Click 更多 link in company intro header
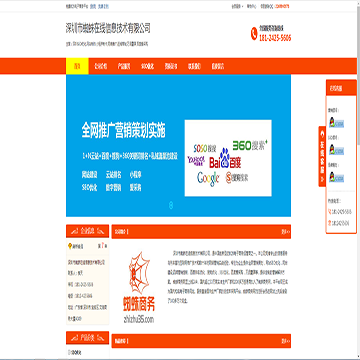The width and height of the screenshot is (360, 360). tap(285, 231)
